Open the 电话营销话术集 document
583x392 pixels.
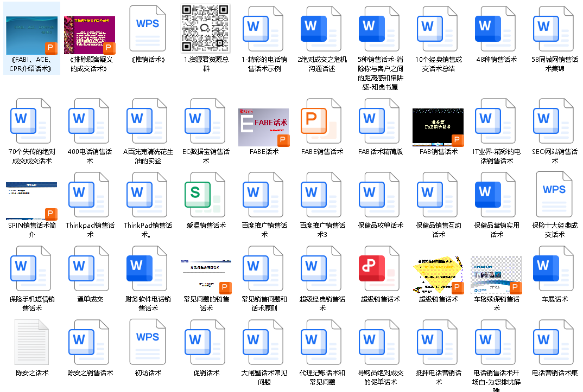(x=554, y=342)
